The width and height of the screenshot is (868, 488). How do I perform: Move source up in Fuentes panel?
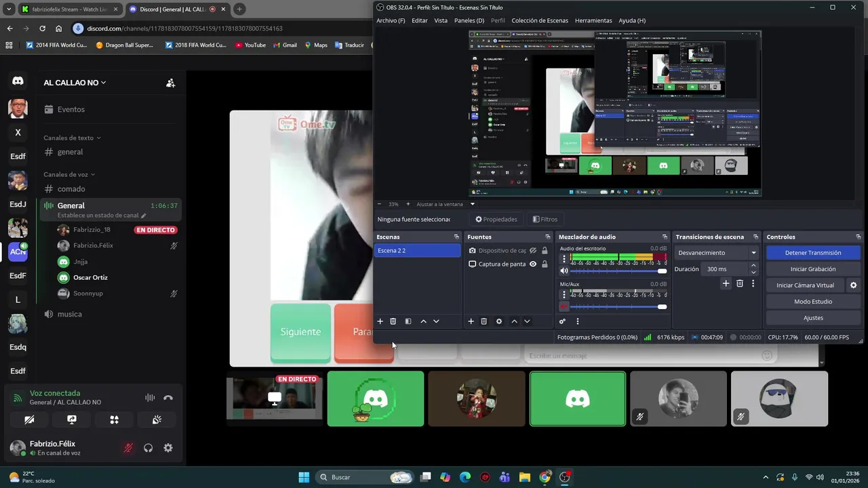(515, 321)
